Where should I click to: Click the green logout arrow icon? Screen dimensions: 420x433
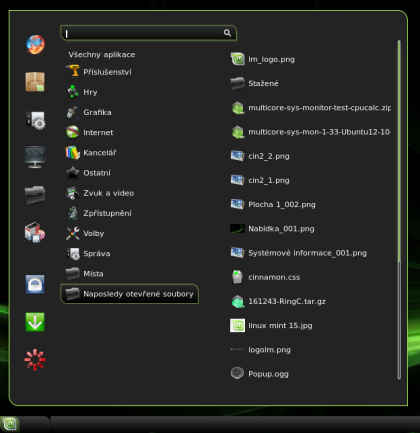35,322
